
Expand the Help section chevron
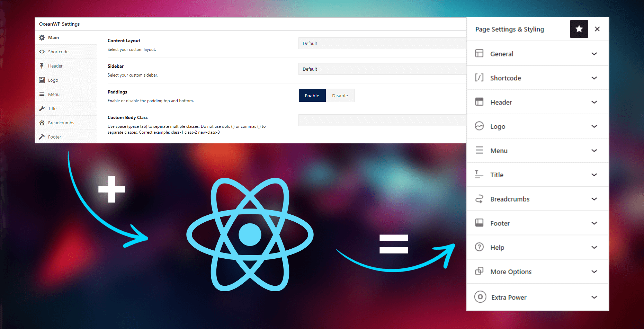(x=594, y=248)
